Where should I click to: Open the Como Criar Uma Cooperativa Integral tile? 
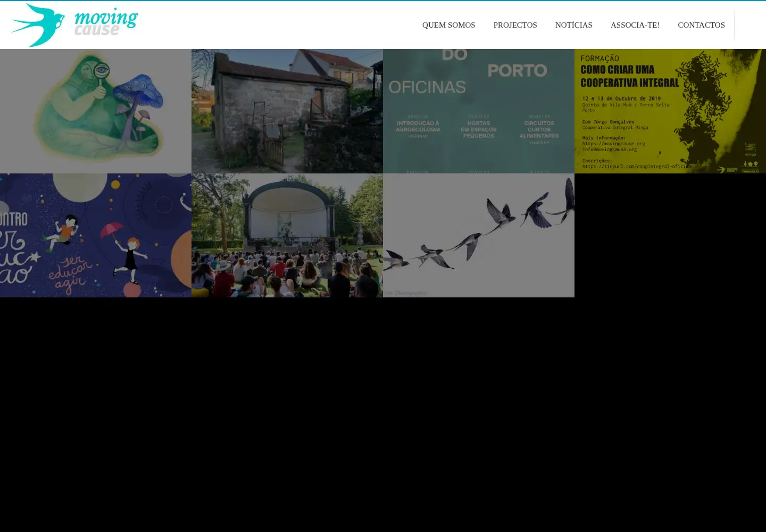click(670, 111)
